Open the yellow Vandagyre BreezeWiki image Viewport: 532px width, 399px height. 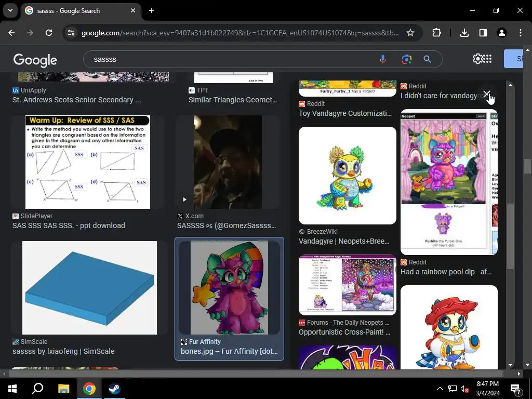[348, 176]
